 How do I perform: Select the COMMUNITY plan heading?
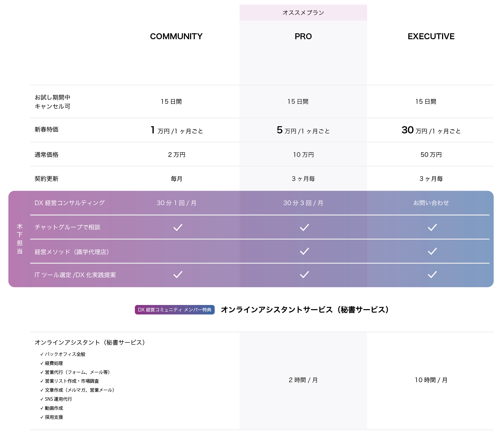click(176, 36)
